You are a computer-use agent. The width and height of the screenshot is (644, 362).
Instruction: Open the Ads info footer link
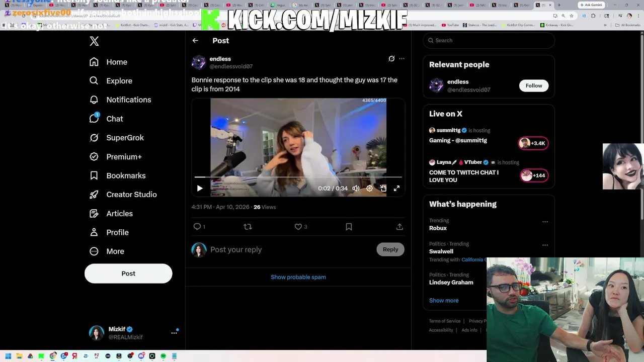(469, 330)
